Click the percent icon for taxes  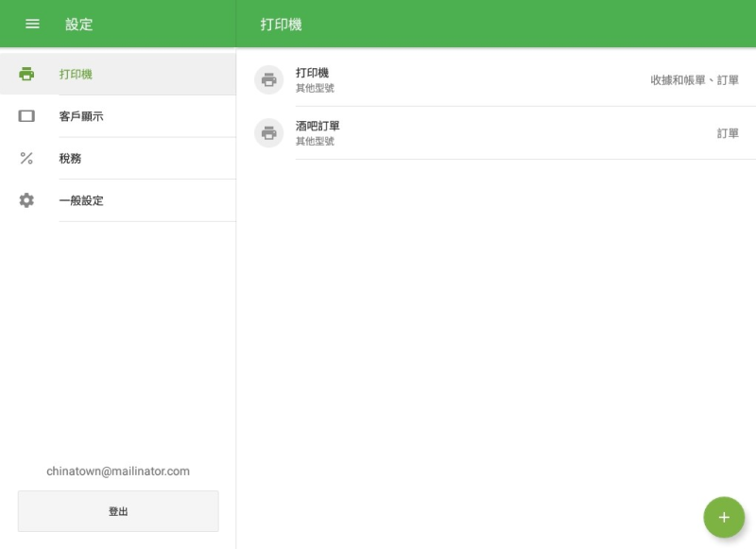[26, 158]
